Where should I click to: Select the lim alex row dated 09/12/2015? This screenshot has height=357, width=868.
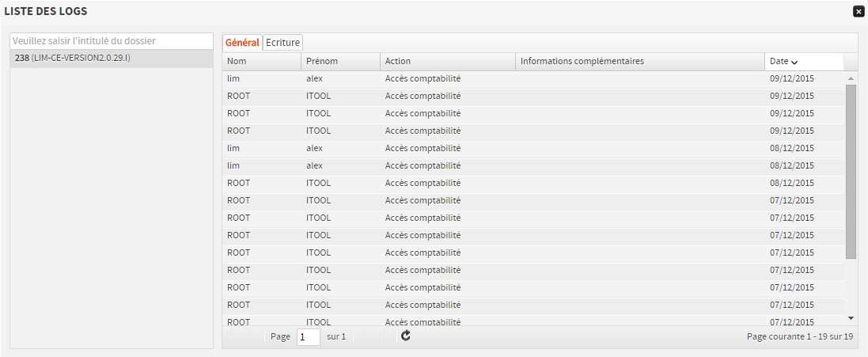coord(475,79)
